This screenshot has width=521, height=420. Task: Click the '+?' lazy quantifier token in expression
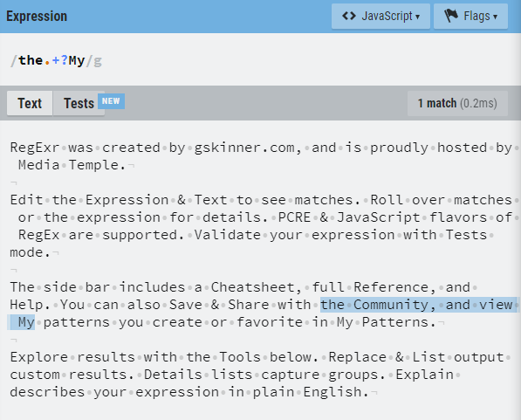(60, 60)
